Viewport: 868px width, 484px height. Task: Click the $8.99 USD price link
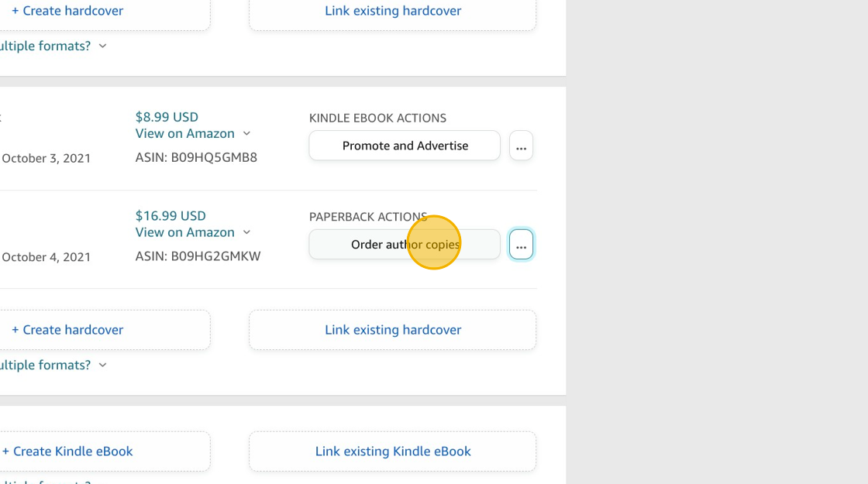tap(167, 117)
